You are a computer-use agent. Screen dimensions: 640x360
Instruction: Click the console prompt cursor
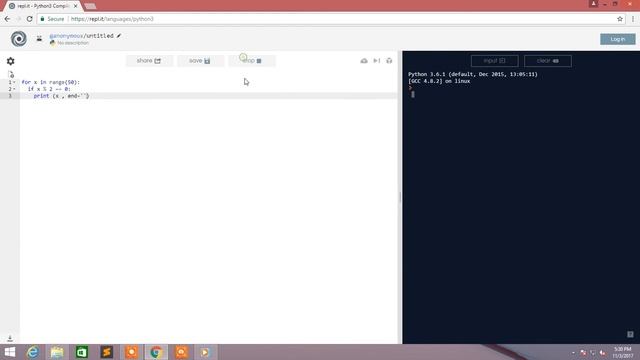[x=413, y=95]
